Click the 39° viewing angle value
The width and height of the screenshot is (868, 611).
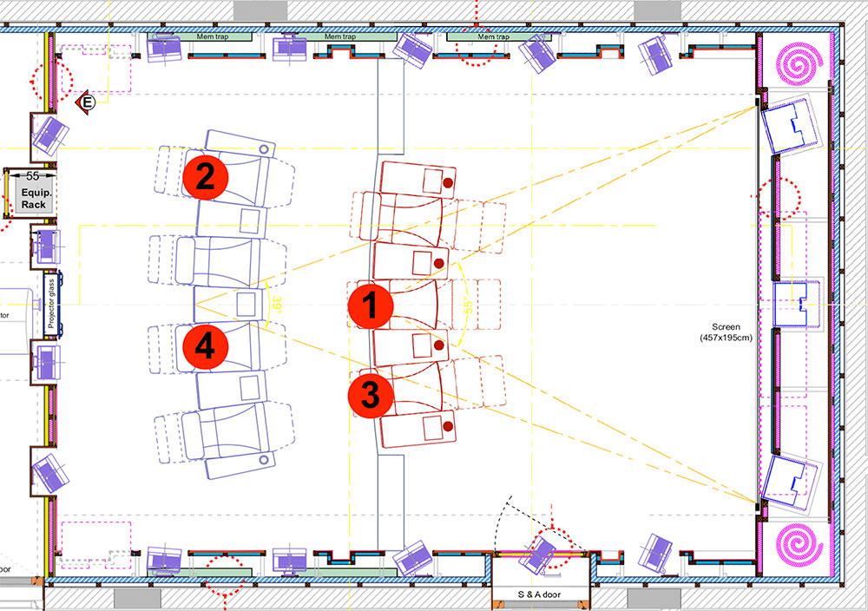pos(276,305)
